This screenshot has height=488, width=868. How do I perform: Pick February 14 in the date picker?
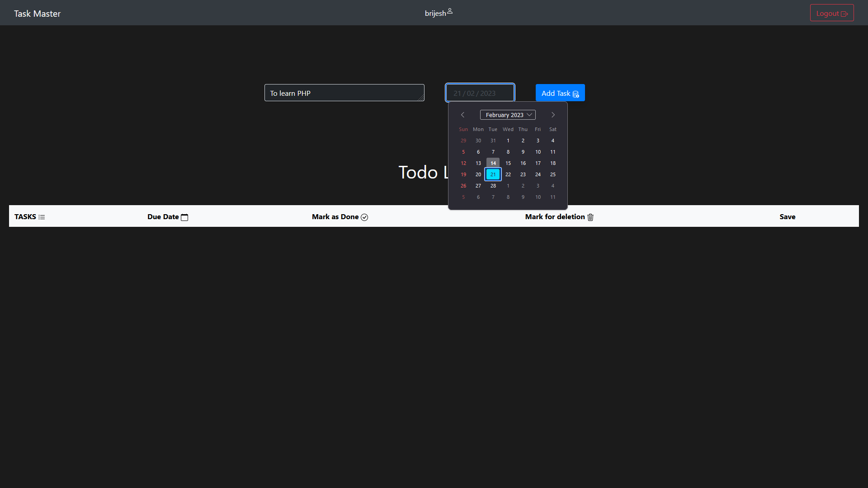pos(493,163)
